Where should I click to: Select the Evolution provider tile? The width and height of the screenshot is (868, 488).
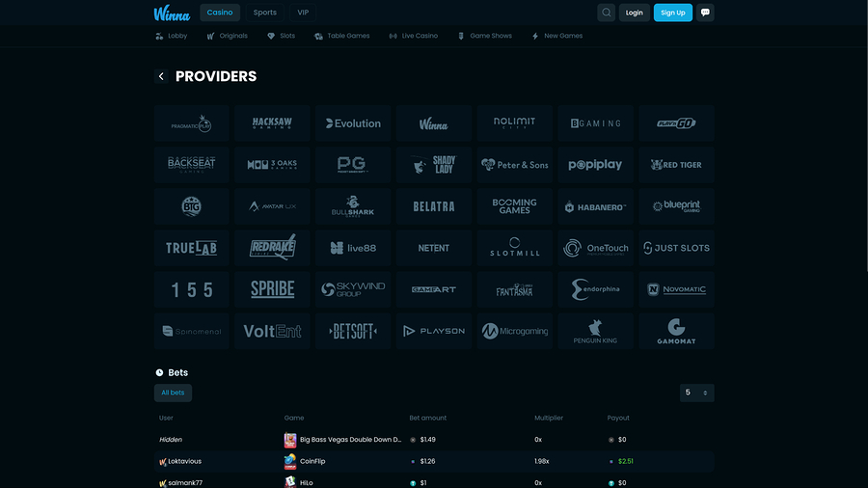pyautogui.click(x=353, y=123)
